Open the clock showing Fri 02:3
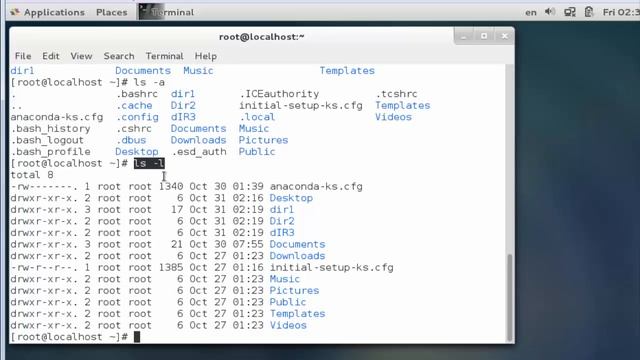The height and width of the screenshot is (360, 640). [621, 12]
